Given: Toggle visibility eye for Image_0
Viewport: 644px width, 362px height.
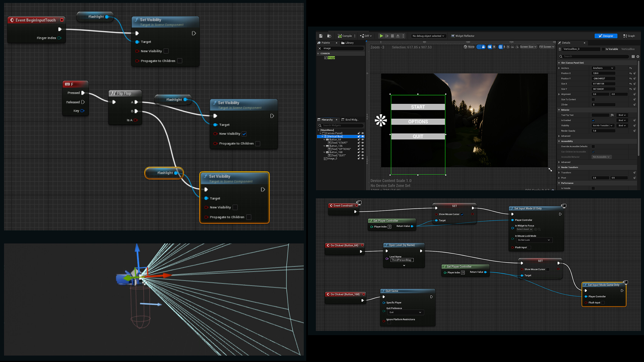Looking at the screenshot, I should (363, 159).
